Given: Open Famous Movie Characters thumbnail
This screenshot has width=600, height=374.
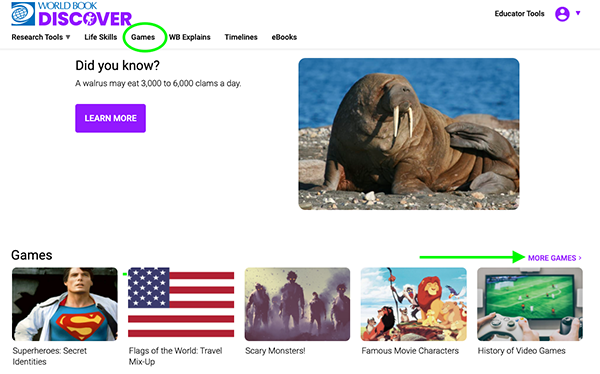Looking at the screenshot, I should tap(414, 304).
